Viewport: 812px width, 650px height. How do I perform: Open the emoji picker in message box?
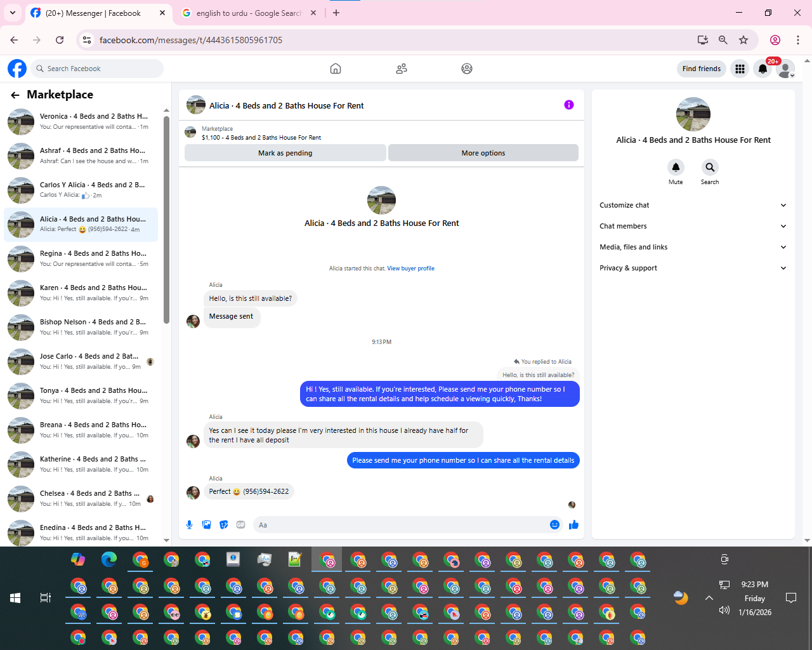tap(554, 524)
